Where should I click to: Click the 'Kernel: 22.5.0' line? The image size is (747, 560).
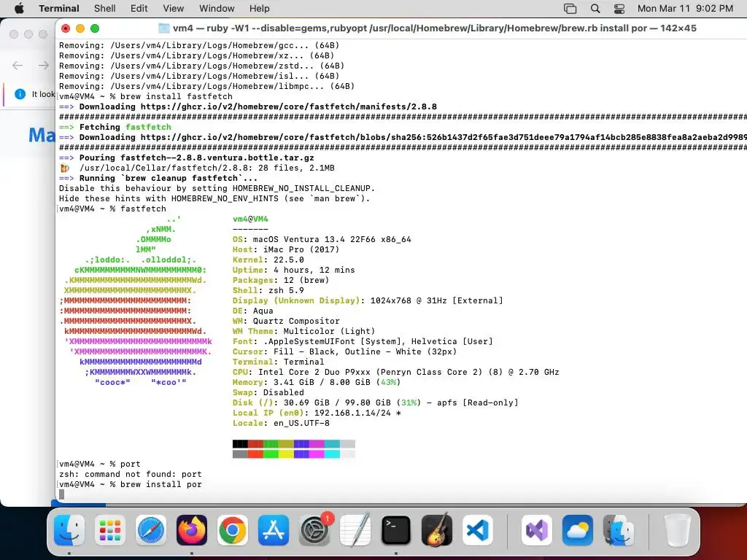(x=268, y=260)
